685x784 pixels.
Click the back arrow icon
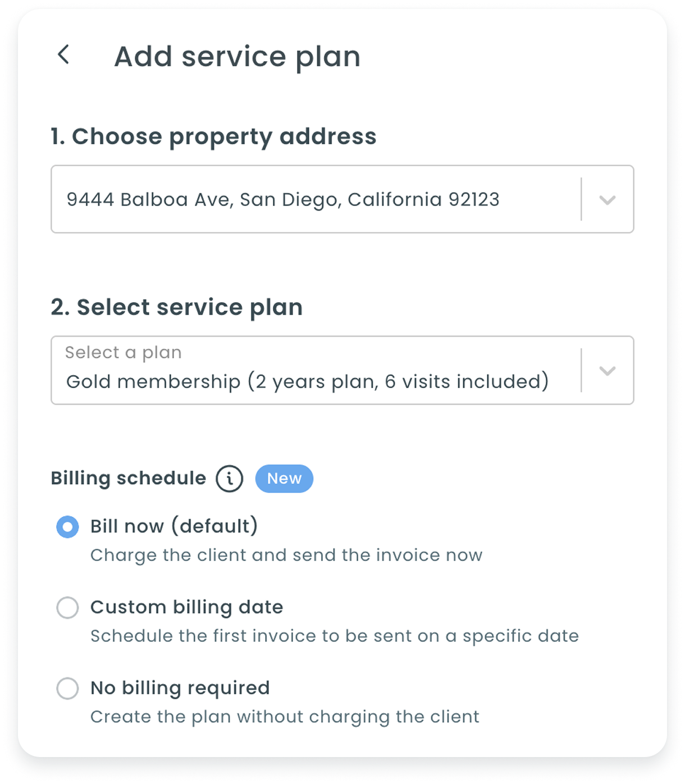(x=64, y=55)
